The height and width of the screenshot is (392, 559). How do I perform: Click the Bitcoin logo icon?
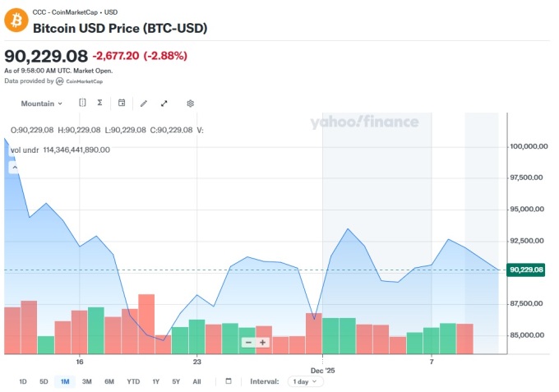click(16, 21)
